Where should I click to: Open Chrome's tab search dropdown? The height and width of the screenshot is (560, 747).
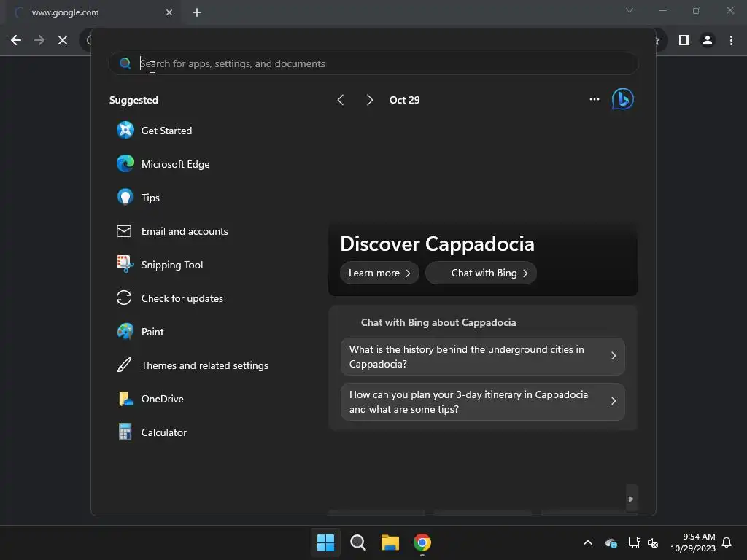630,10
